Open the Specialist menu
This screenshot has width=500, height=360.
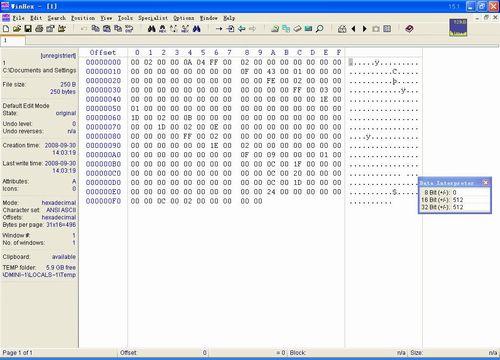[x=153, y=18]
